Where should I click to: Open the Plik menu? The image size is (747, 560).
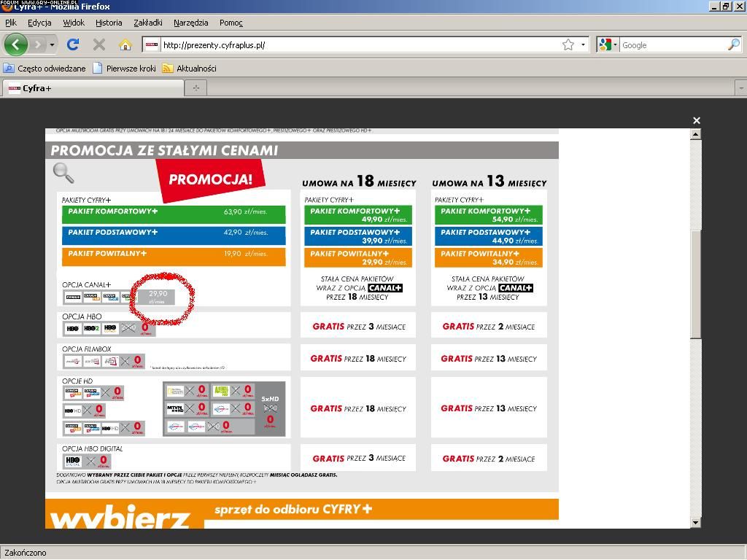coord(11,23)
